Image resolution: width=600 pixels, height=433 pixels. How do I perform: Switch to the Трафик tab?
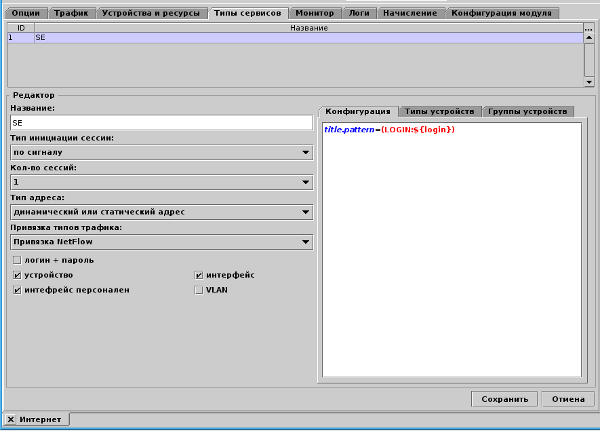[x=70, y=12]
